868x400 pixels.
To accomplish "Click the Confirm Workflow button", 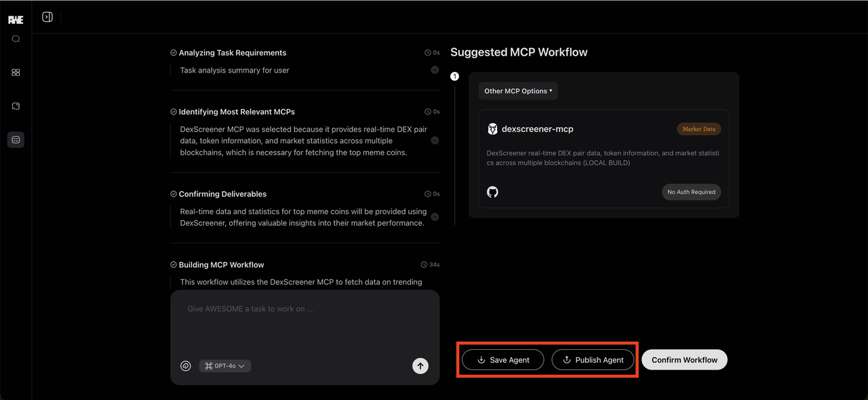I will pyautogui.click(x=684, y=360).
